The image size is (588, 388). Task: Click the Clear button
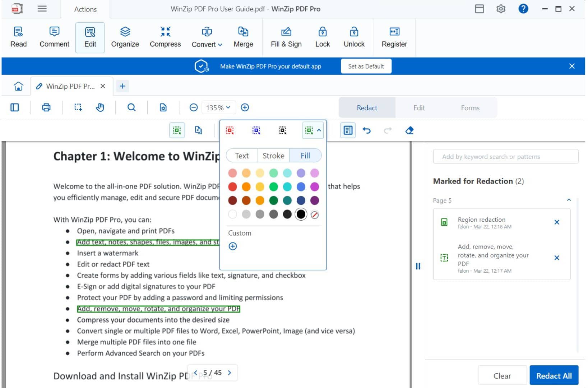point(502,376)
